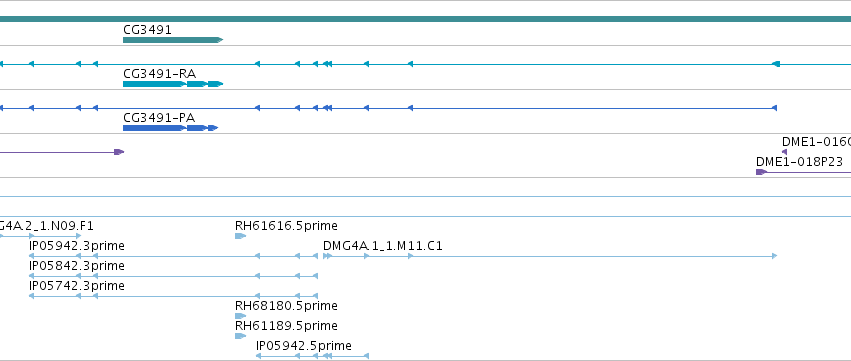Select the RH61189.5prime EST arrow
The image size is (851, 361).
pyautogui.click(x=240, y=336)
